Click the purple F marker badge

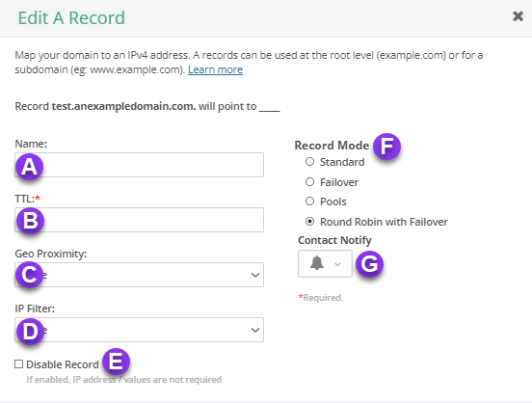tap(386, 147)
